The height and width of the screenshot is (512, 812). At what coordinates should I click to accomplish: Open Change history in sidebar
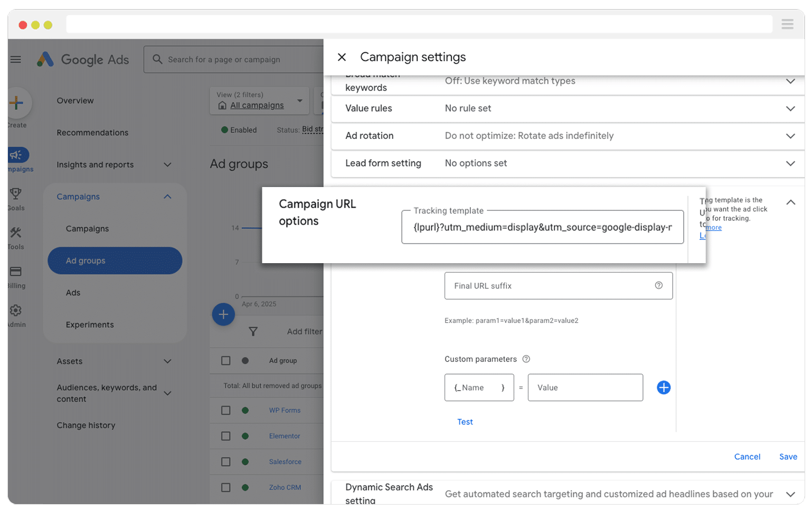86,425
